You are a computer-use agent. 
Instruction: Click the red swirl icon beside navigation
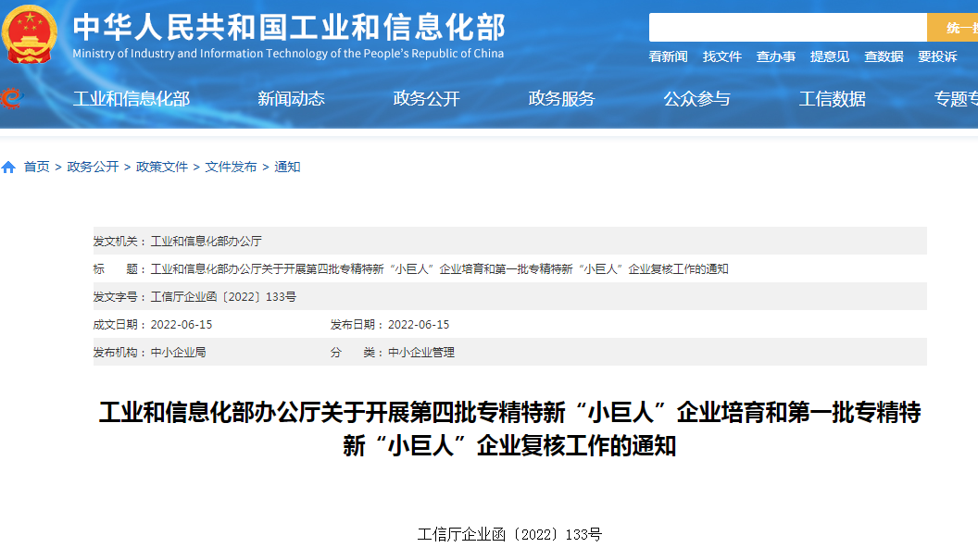click(11, 98)
